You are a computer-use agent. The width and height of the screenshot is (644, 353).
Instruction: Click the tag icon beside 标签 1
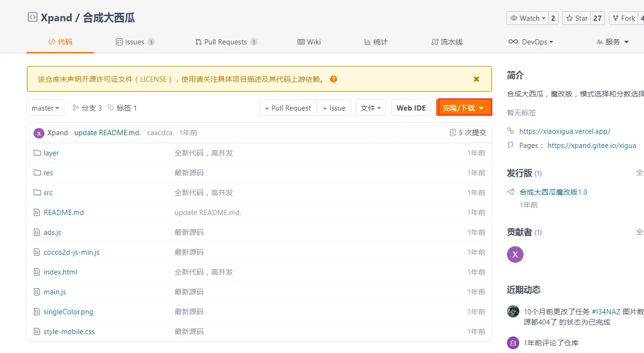tap(111, 108)
